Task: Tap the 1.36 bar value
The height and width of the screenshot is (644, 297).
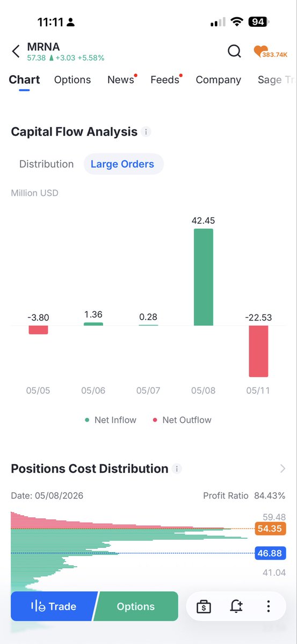Action: pyautogui.click(x=93, y=314)
